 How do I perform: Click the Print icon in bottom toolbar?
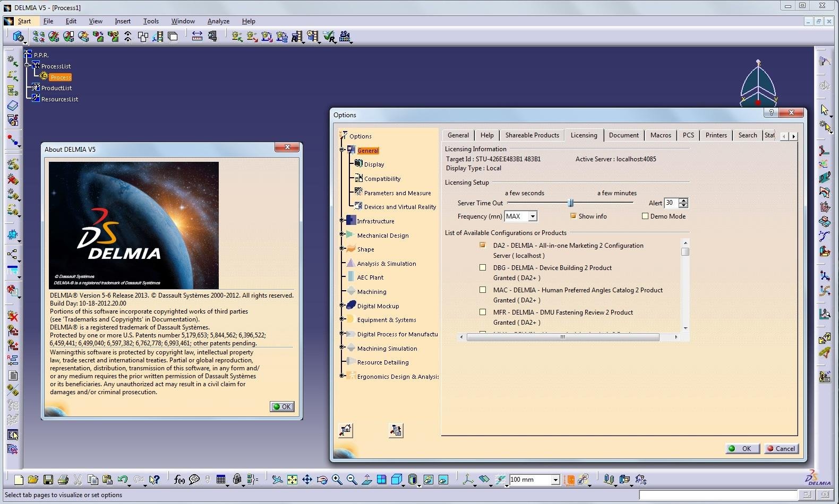click(63, 480)
